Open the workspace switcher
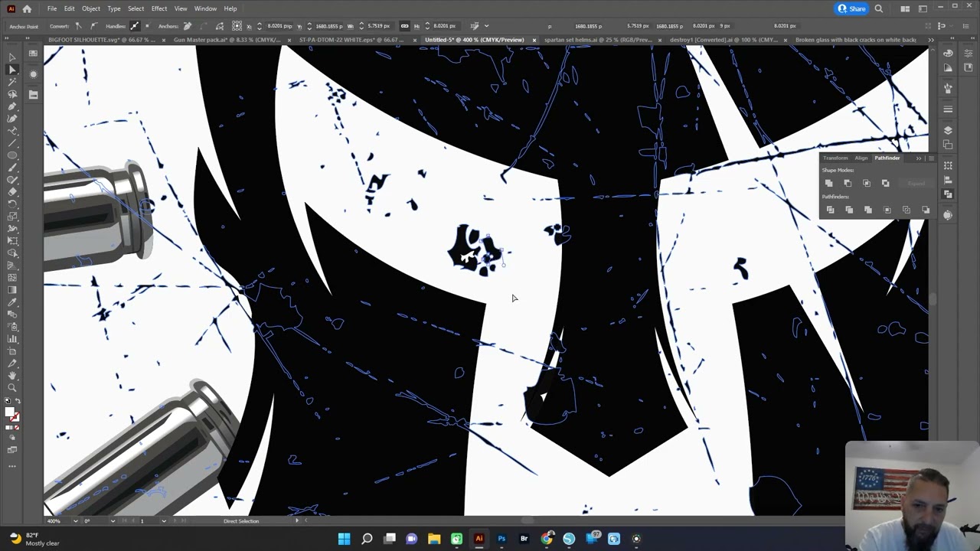The image size is (980, 551). point(923,8)
